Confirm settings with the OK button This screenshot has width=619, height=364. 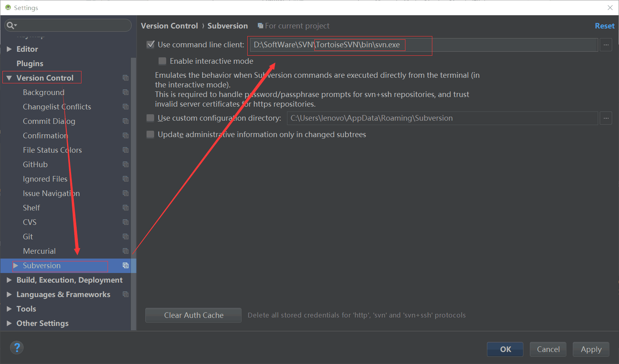point(505,349)
